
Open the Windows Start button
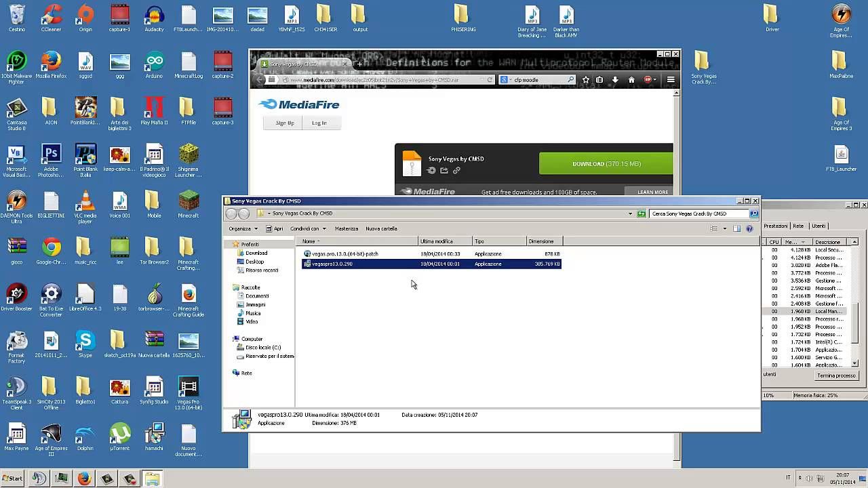[x=12, y=479]
